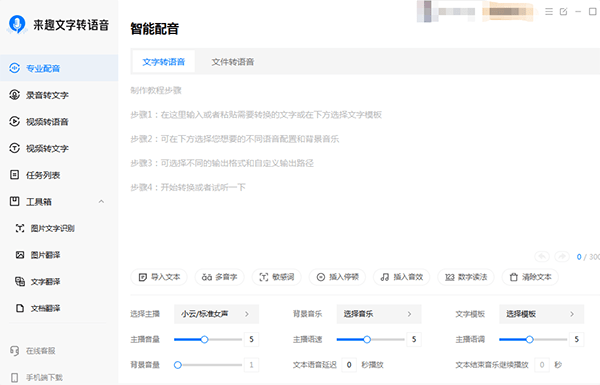Click the 清除文本 button
The width and height of the screenshot is (600, 385).
pyautogui.click(x=530, y=277)
